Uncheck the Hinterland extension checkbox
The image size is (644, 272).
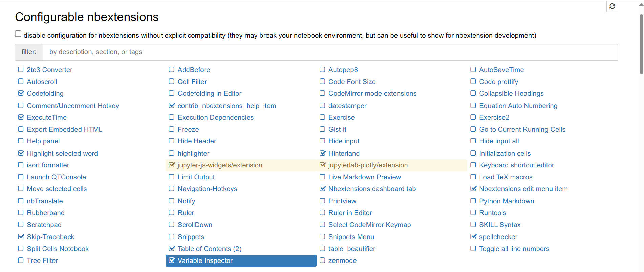point(322,153)
